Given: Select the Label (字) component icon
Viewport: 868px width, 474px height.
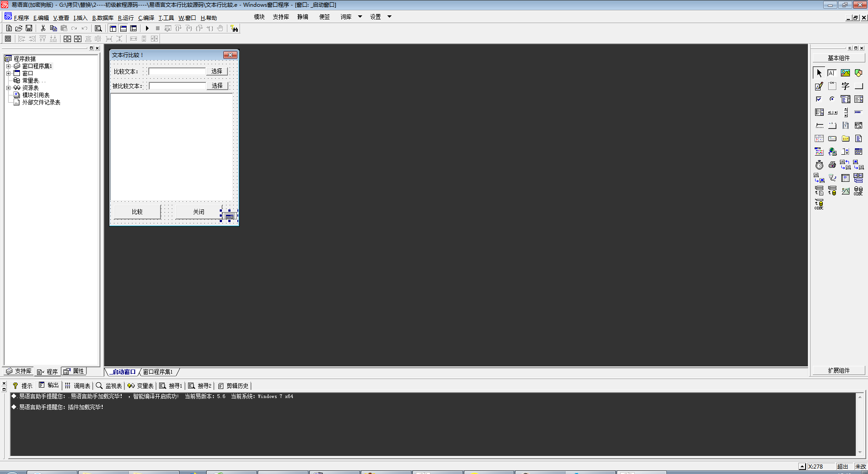Looking at the screenshot, I should coord(845,86).
